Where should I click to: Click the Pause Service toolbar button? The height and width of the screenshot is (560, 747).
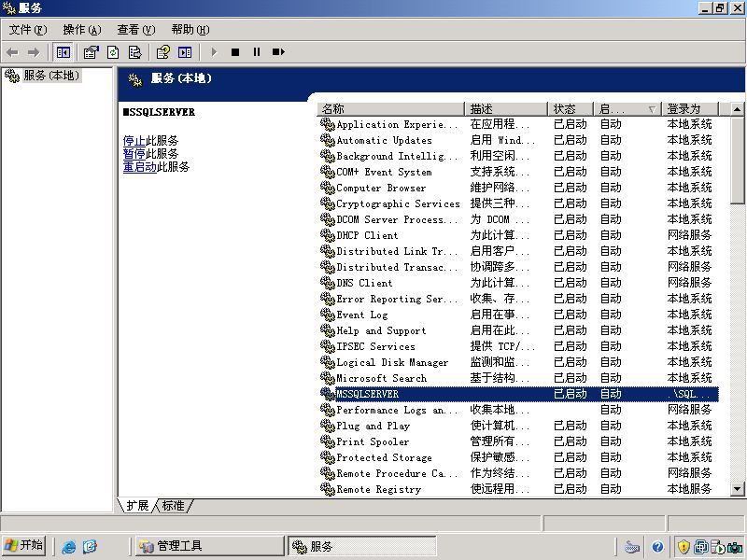point(257,52)
